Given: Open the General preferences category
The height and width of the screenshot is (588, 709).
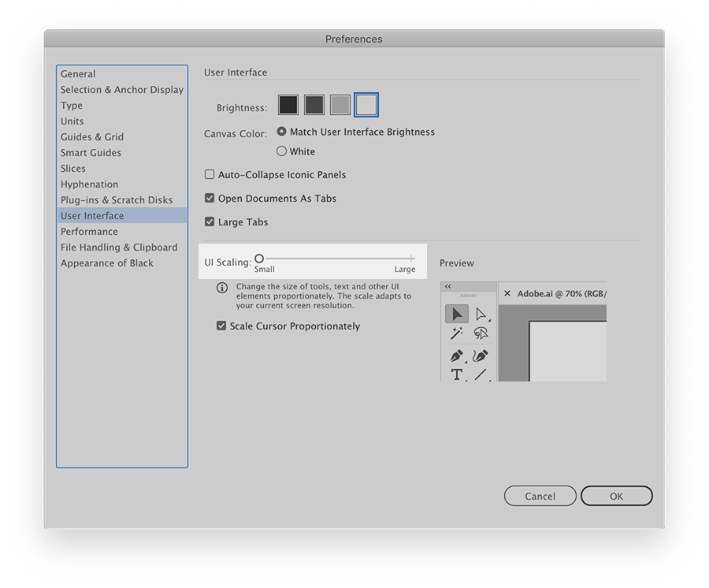Looking at the screenshot, I should point(122,74).
